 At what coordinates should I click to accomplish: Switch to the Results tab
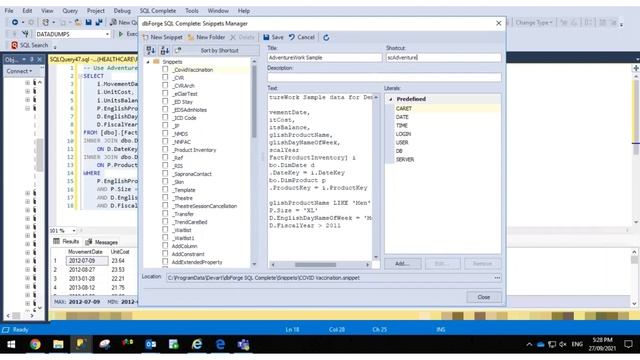[x=66, y=242]
